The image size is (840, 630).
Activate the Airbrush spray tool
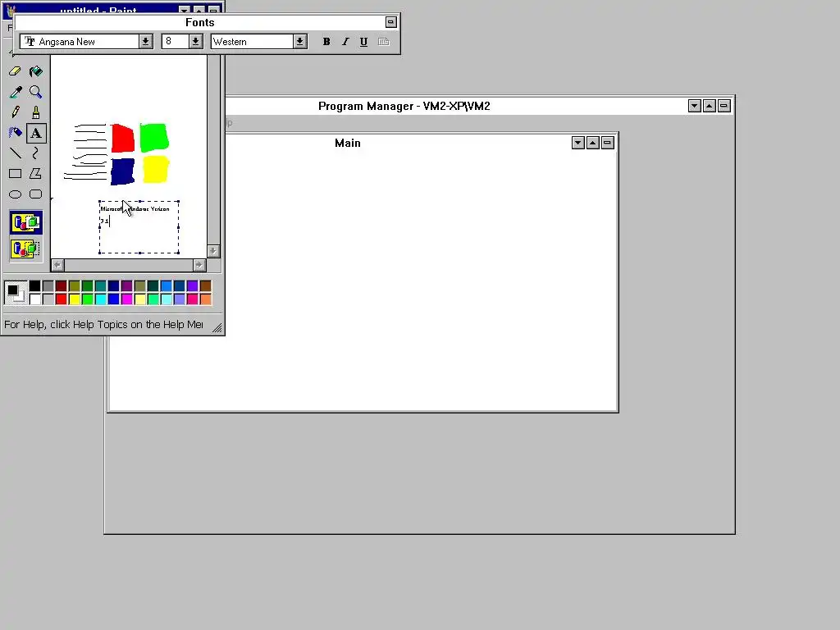15,133
